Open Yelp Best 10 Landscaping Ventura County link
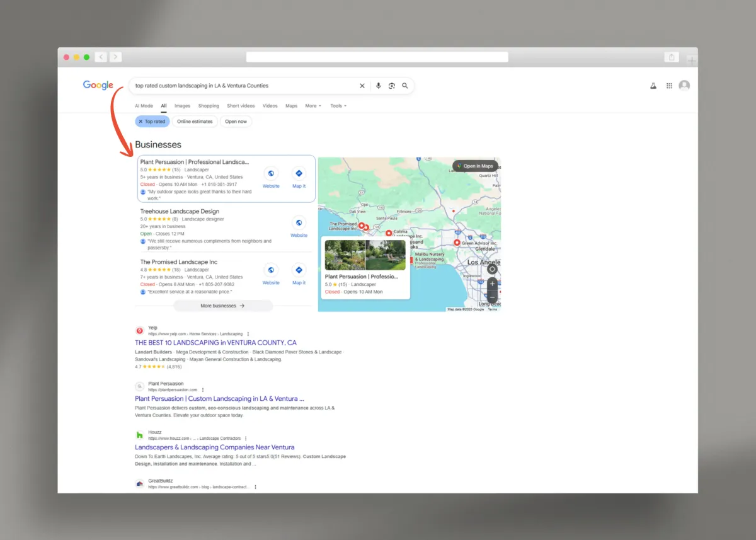Screen dimensions: 756x540 215,343
